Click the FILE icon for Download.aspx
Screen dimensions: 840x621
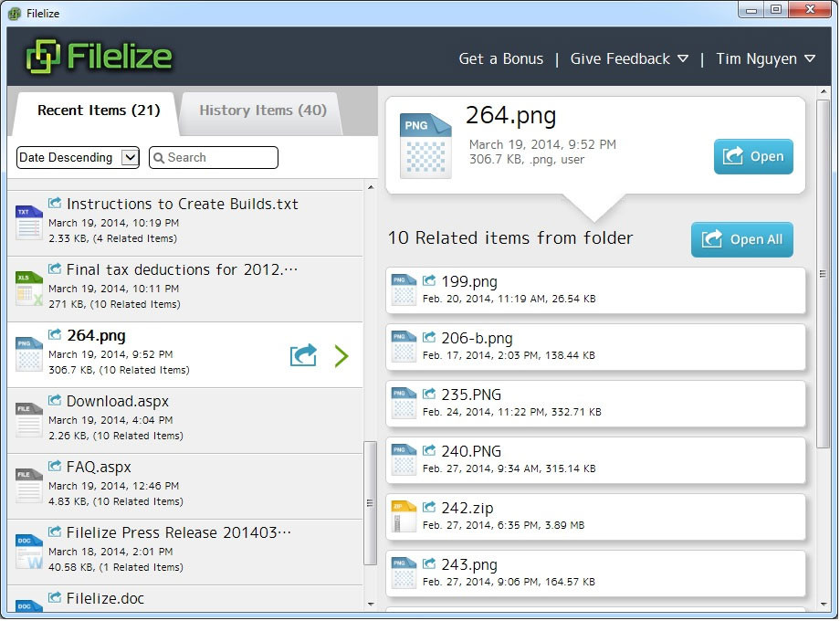point(29,420)
